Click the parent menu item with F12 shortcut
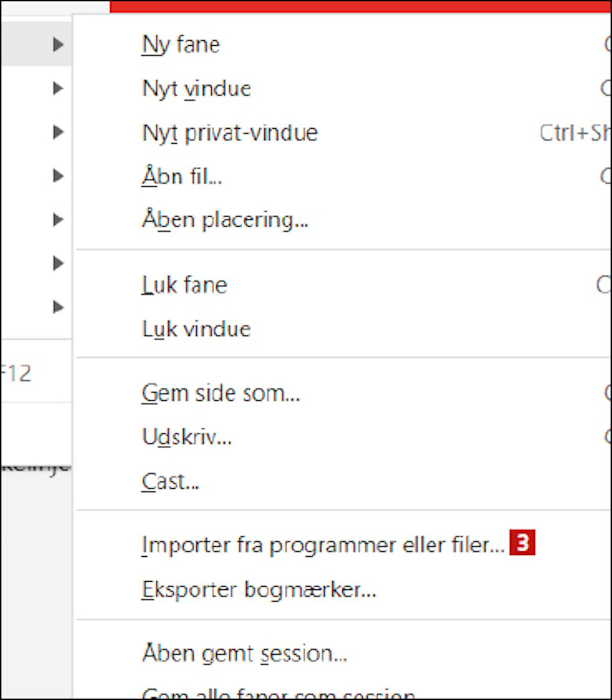Screen dimensions: 612x700 (36, 373)
